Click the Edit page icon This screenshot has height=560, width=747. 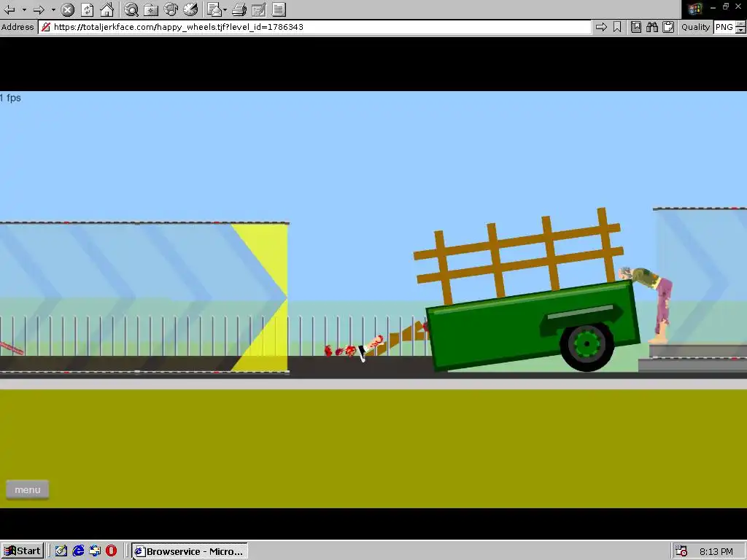pos(259,9)
